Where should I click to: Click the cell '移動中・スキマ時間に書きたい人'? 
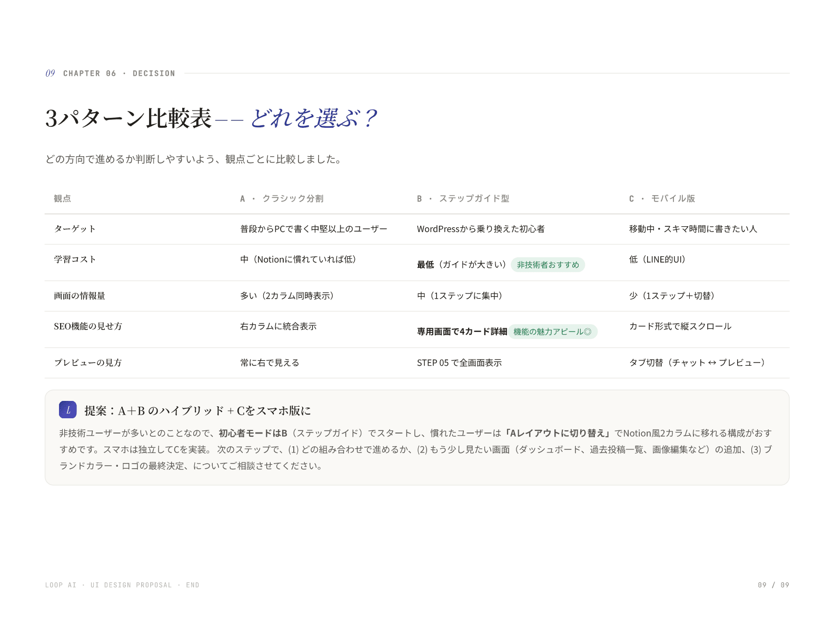pos(693,229)
